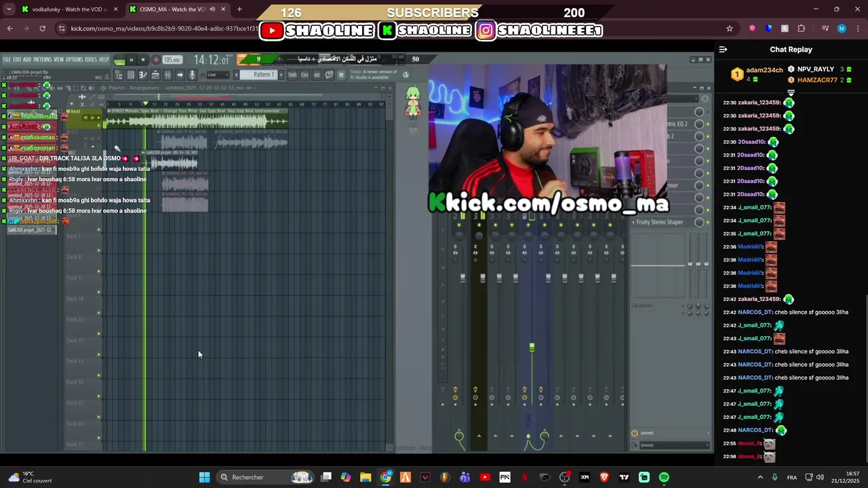Click the site information icon in address bar
The width and height of the screenshot is (868, 488).
click(62, 28)
